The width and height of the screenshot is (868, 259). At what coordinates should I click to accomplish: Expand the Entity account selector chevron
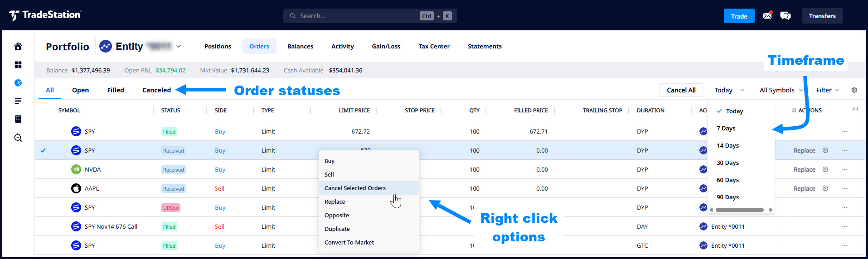coord(179,46)
